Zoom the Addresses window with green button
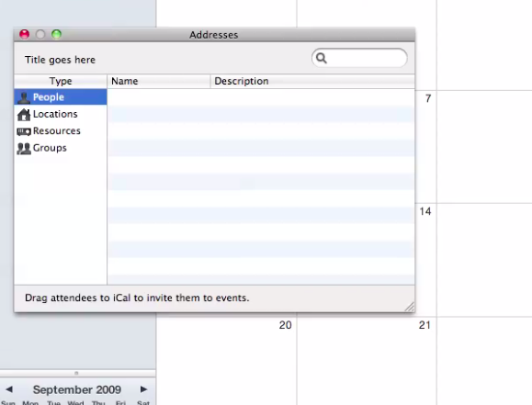Screen dimensions: 532x405 pos(56,34)
